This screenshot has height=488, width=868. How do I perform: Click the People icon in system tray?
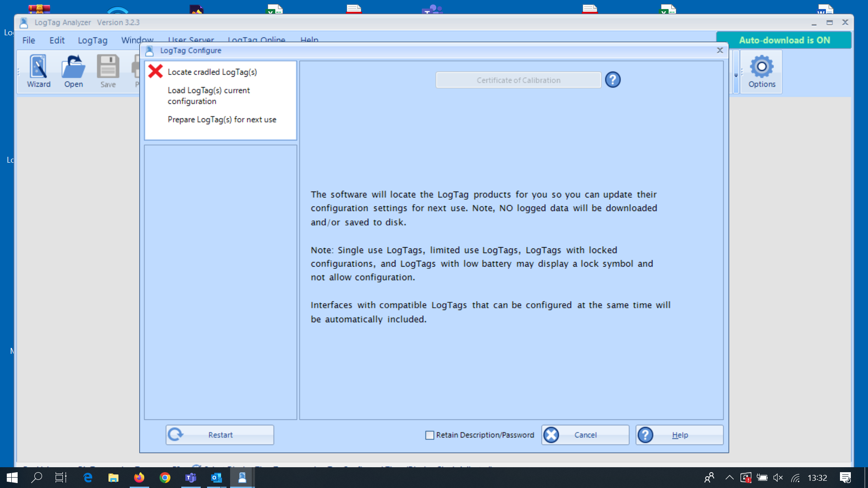click(x=709, y=478)
